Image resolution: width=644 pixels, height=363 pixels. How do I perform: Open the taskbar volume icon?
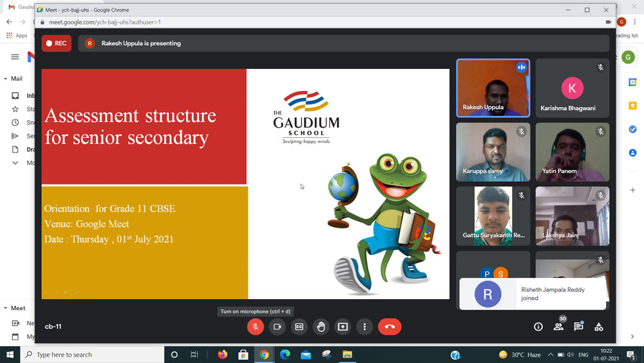[571, 355]
